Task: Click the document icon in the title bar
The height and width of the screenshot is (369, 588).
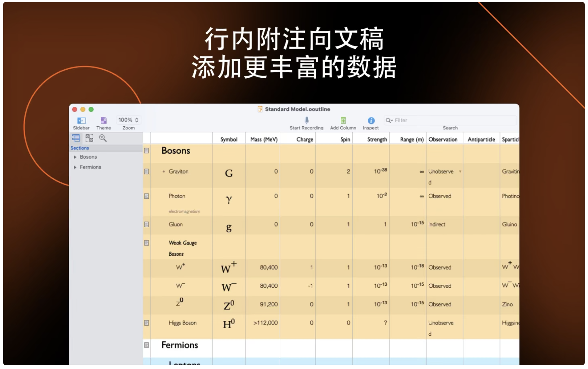Action: click(260, 109)
